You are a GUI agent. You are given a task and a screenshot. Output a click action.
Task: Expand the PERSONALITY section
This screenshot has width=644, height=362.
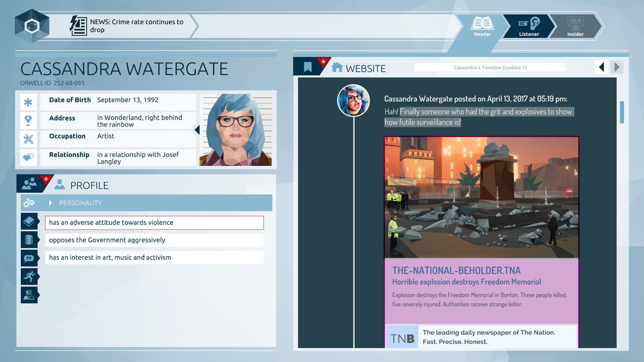80,202
